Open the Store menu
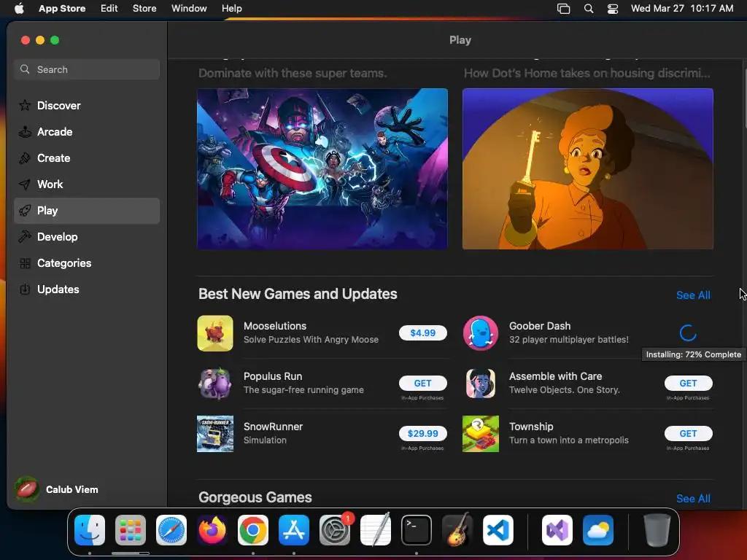 (144, 8)
